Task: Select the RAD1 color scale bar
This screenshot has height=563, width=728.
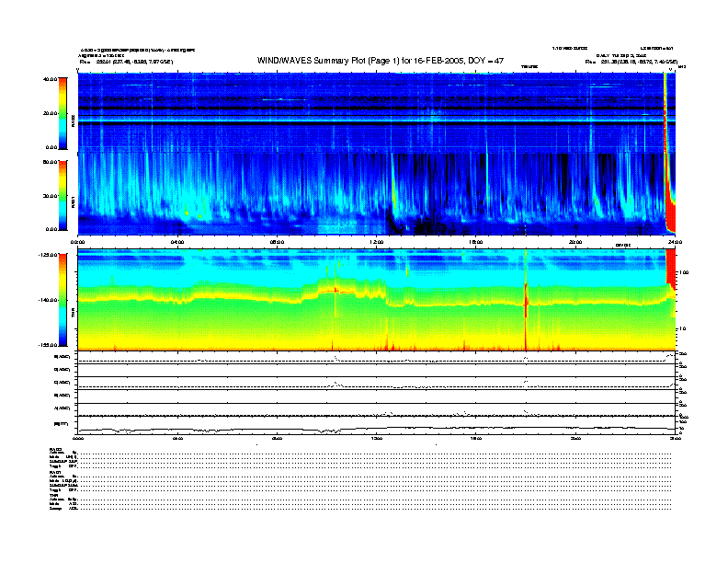Action: (63, 196)
